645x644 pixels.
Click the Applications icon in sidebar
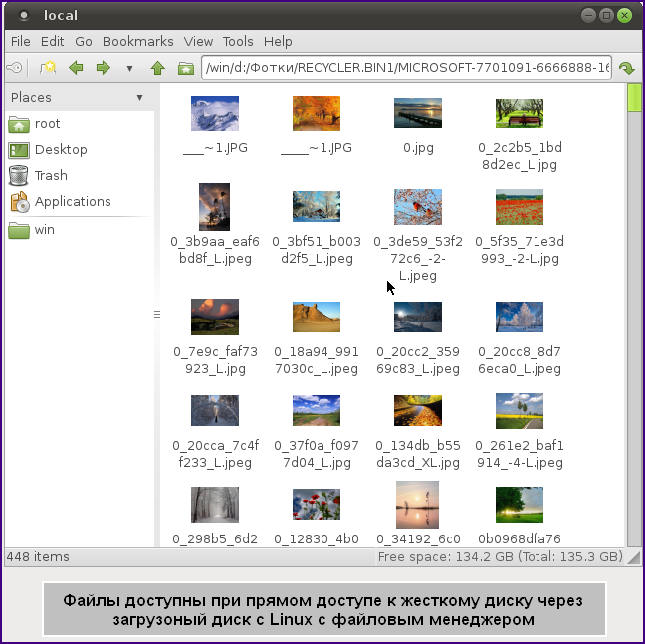19,202
